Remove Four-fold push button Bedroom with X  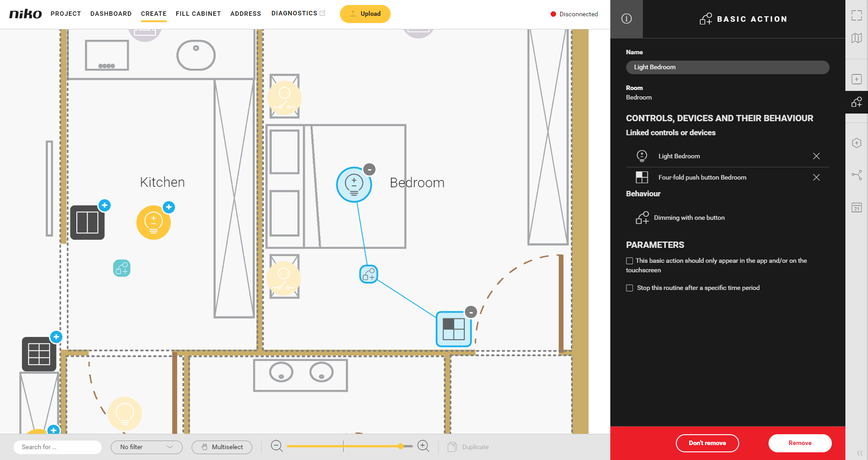[x=816, y=177]
